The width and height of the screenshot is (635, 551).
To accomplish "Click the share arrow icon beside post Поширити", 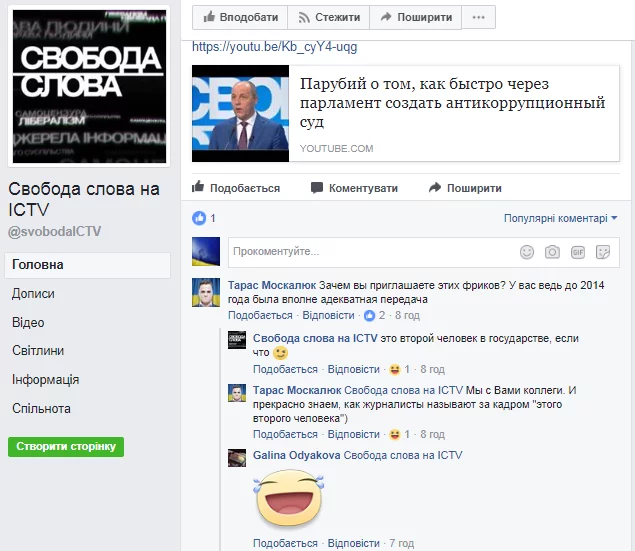I will [435, 187].
